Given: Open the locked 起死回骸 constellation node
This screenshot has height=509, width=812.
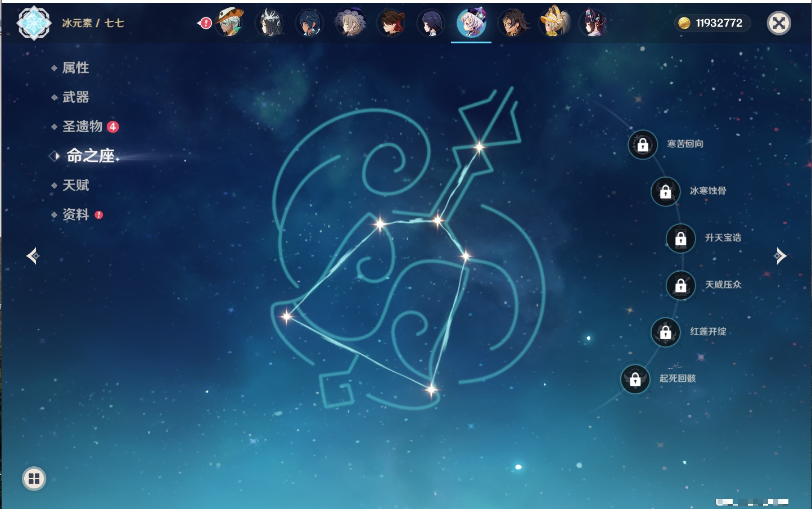Looking at the screenshot, I should (635, 379).
